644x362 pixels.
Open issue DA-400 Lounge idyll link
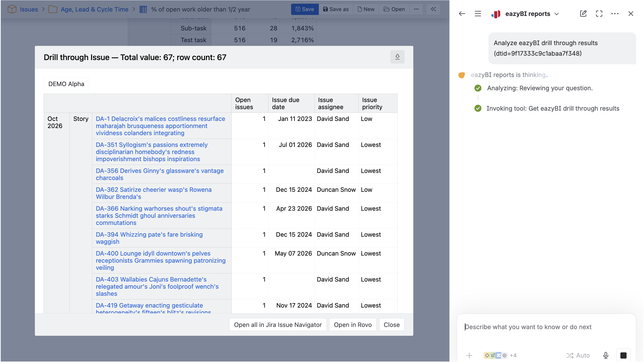coord(161,260)
